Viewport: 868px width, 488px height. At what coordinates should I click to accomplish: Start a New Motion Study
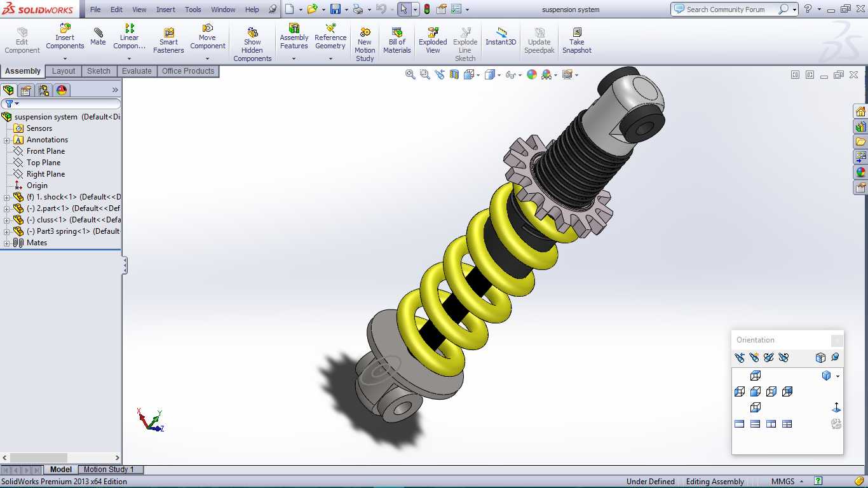pyautogui.click(x=365, y=44)
